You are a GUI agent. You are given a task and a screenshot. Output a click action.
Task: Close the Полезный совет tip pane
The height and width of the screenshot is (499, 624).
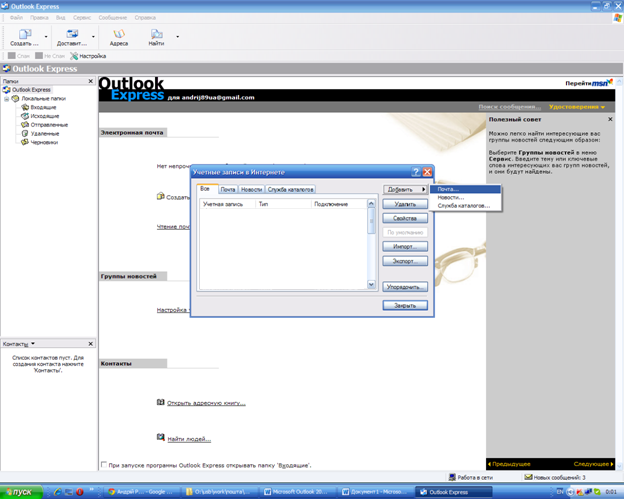coord(610,119)
